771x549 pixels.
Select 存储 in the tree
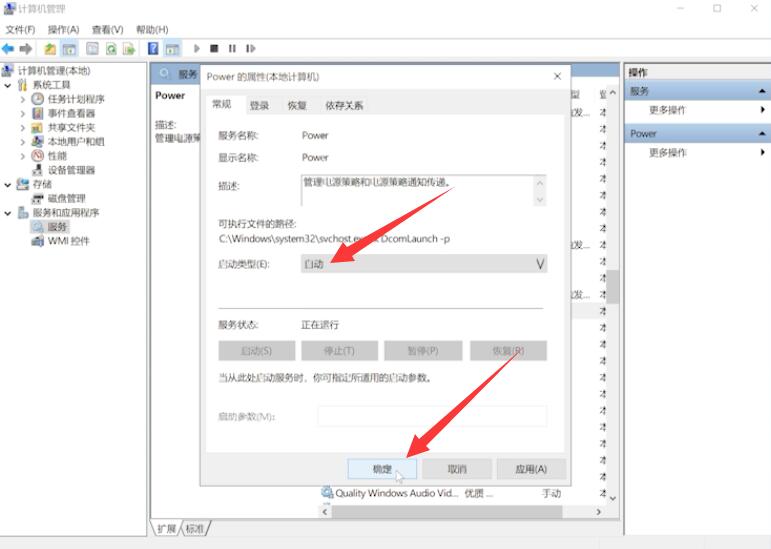(42, 185)
